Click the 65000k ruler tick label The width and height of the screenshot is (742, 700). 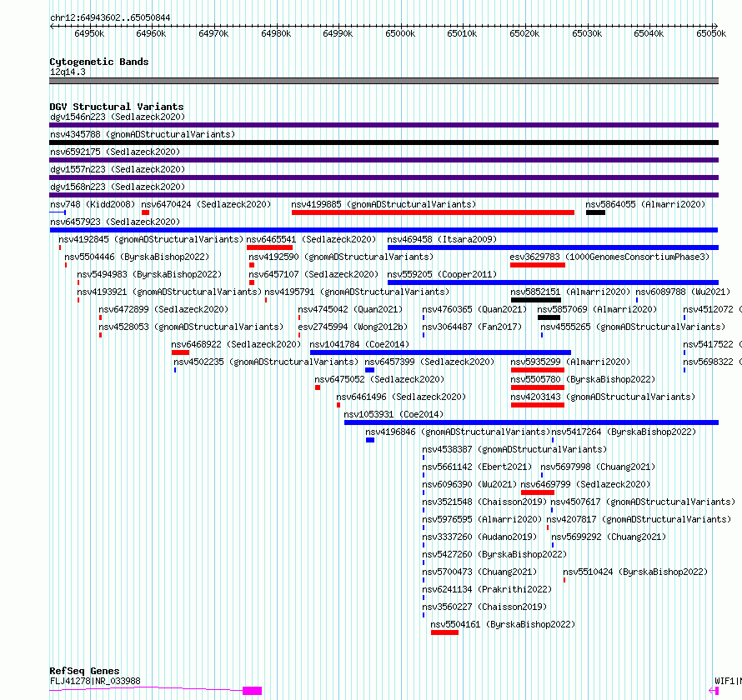[400, 33]
